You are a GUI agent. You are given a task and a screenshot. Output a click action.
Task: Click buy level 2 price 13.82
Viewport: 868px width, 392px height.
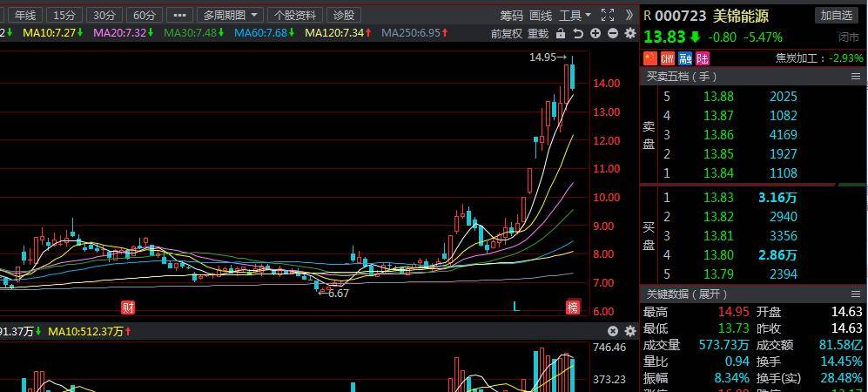point(718,217)
